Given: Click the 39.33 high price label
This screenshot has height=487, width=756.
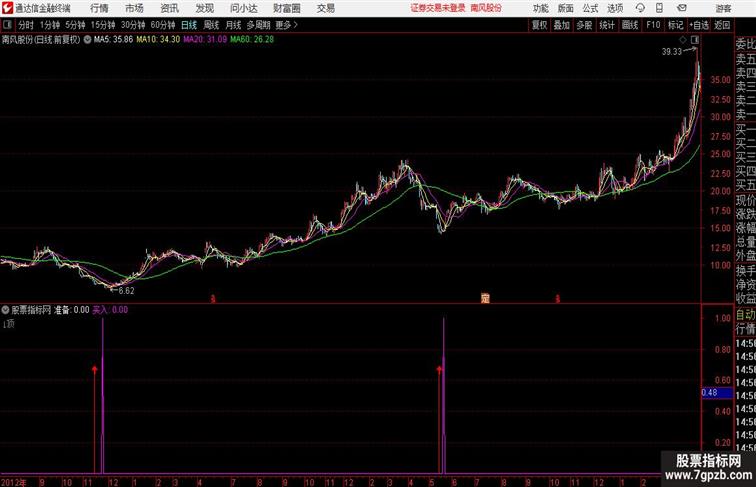Looking at the screenshot, I should coord(672,52).
